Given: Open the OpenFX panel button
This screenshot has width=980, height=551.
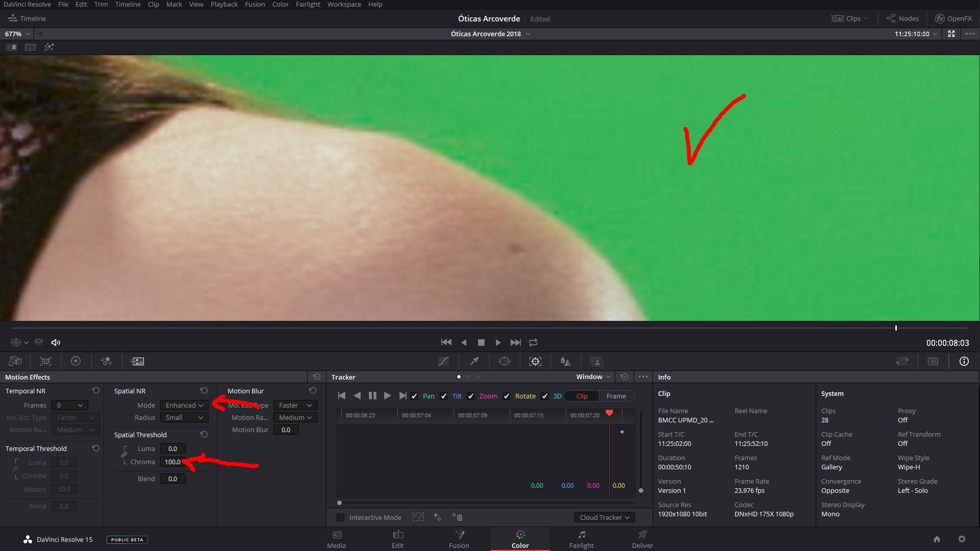Looking at the screenshot, I should (953, 18).
